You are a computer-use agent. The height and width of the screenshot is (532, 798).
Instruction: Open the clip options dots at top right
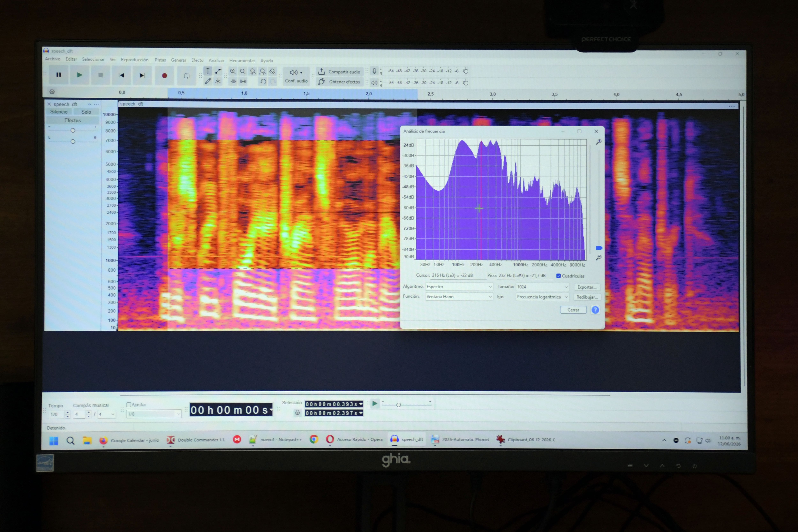[732, 106]
